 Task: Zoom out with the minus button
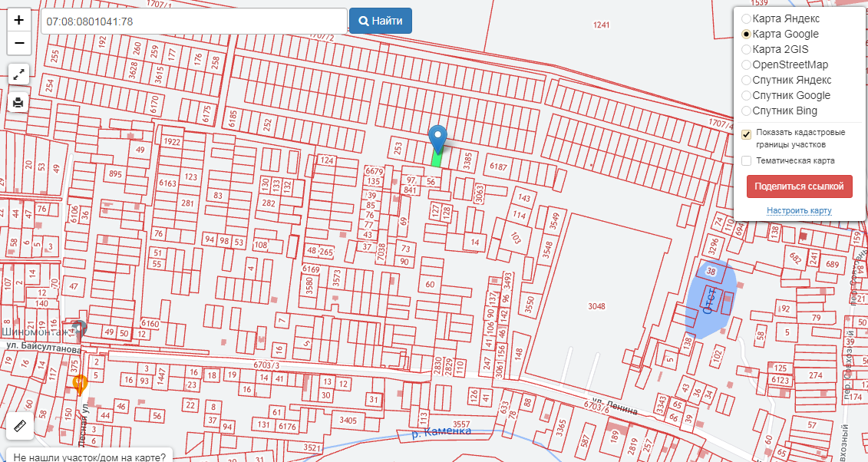19,43
